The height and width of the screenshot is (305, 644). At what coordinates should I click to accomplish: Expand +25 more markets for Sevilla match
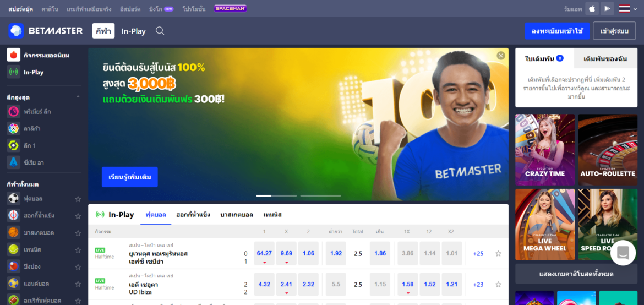[x=478, y=254]
